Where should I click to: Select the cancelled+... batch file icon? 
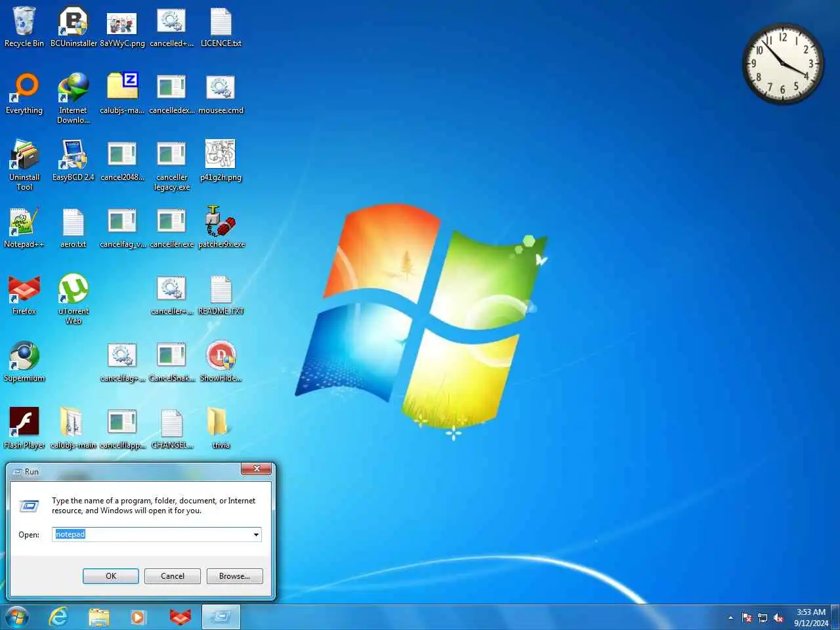172,28
